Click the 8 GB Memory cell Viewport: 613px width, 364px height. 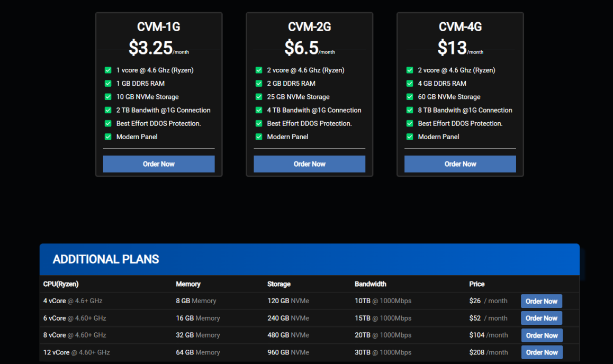coord(196,301)
